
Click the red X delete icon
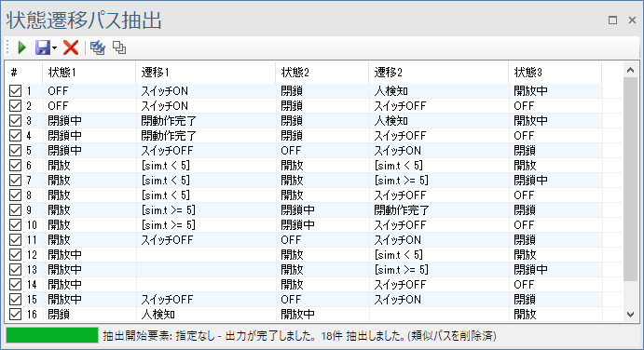click(71, 47)
